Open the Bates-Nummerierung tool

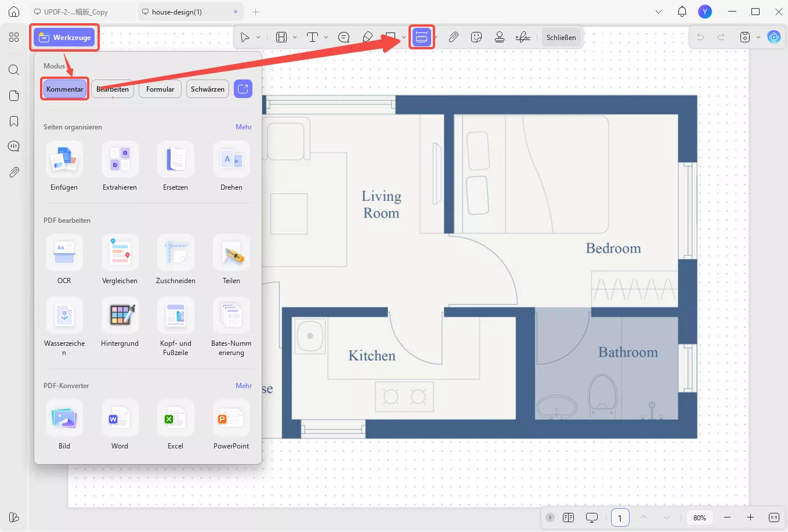pos(232,327)
